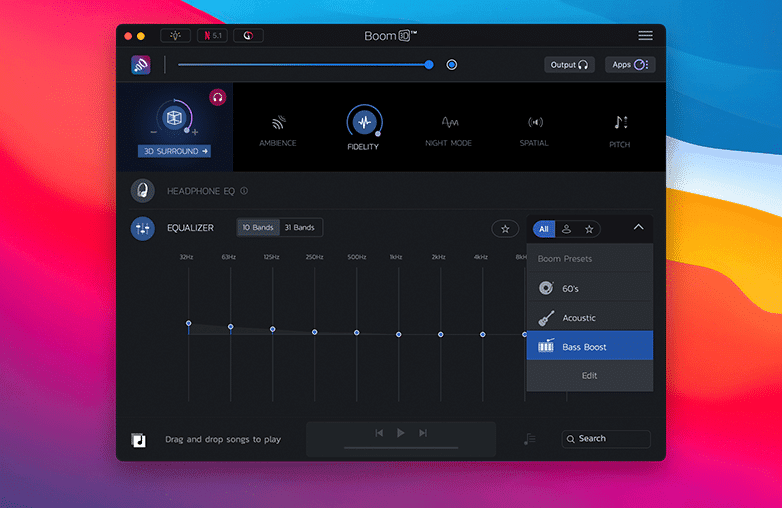This screenshot has height=508, width=782.
Task: Select the All presets filter
Action: [544, 229]
